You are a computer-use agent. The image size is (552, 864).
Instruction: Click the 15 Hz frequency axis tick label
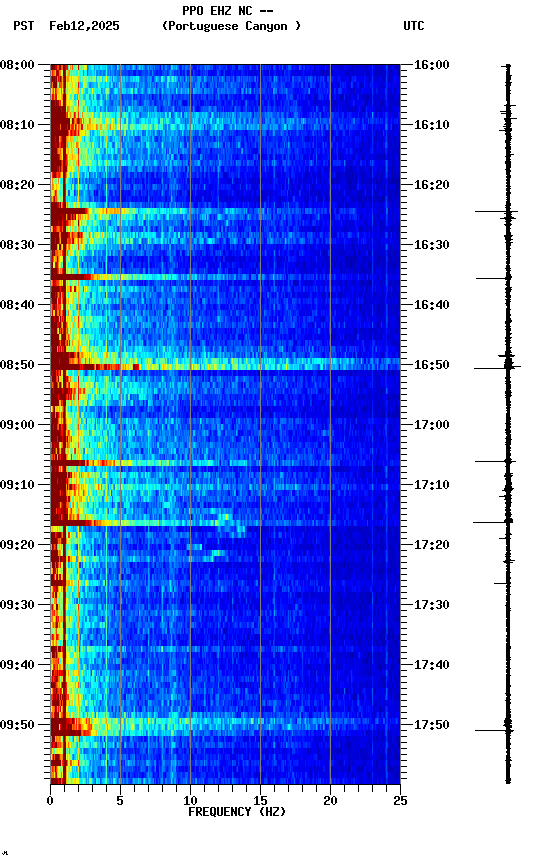[x=260, y=801]
